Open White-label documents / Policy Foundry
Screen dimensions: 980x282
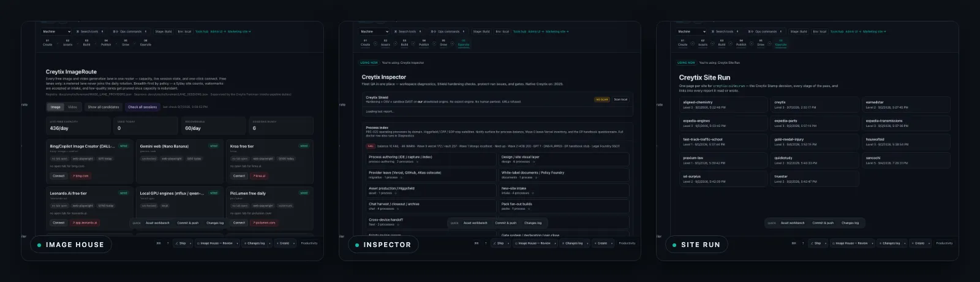coord(563,175)
